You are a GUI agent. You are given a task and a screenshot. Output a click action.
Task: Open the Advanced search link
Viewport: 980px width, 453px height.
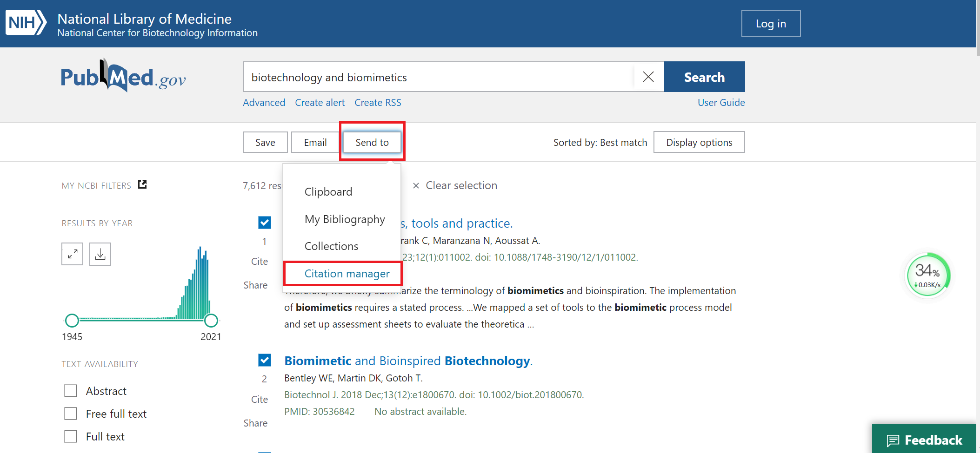264,103
